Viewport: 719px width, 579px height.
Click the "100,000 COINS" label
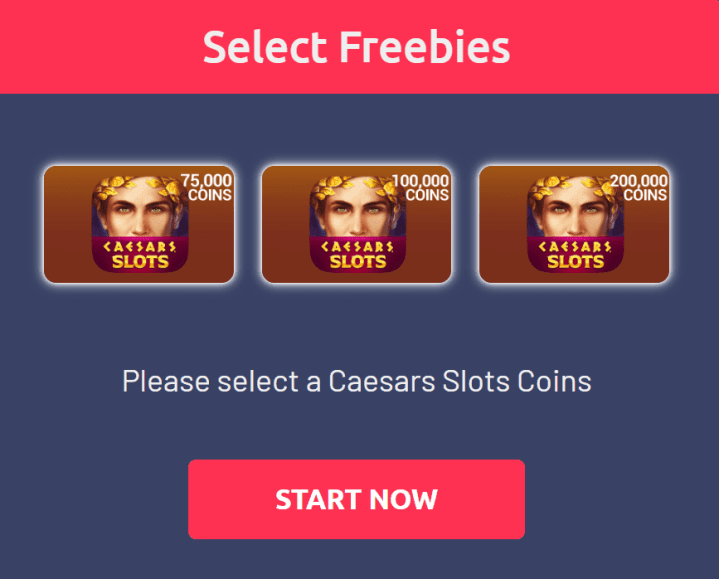[x=421, y=187]
